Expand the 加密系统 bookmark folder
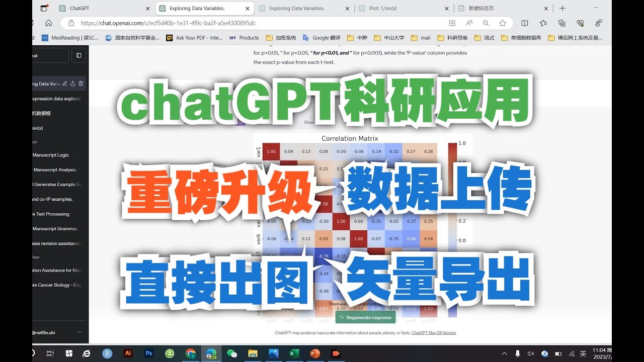Viewport: 644px width, 362px height. 281,38
